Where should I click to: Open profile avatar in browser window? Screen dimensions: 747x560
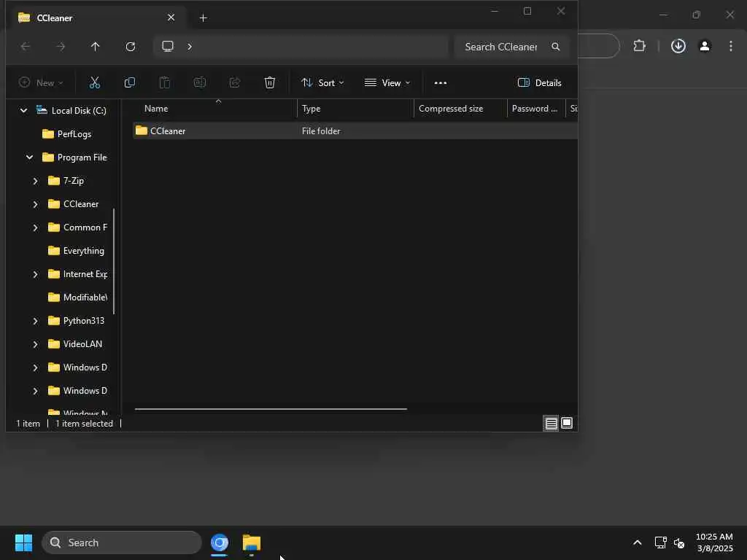(x=705, y=46)
